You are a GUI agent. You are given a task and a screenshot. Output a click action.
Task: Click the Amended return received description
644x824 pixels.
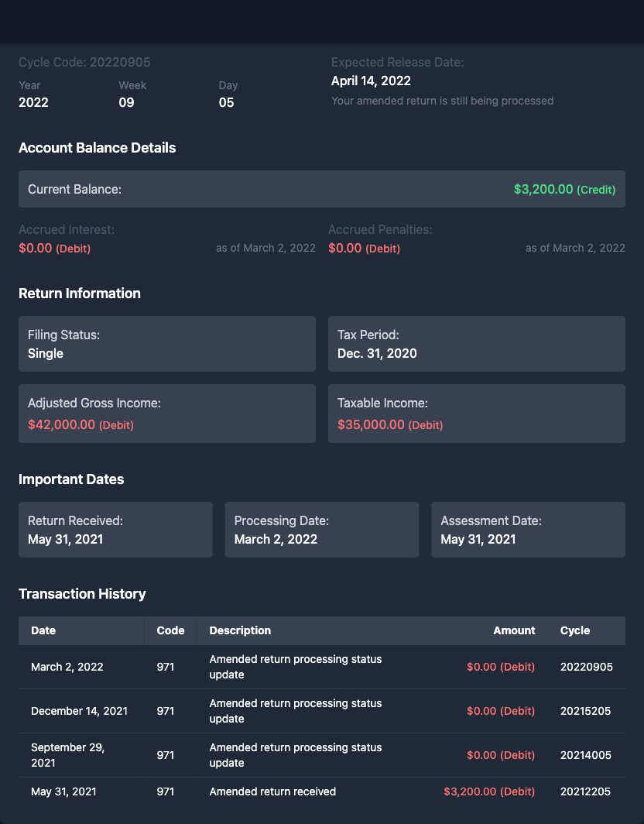(272, 791)
